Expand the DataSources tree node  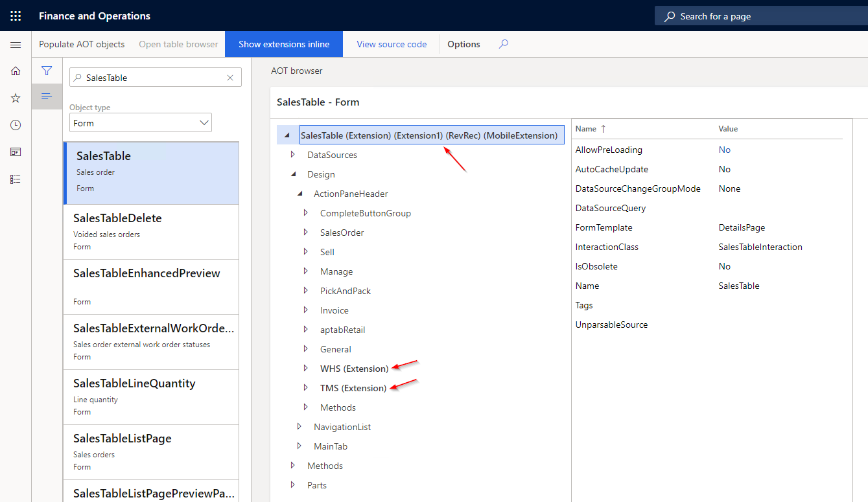[293, 155]
